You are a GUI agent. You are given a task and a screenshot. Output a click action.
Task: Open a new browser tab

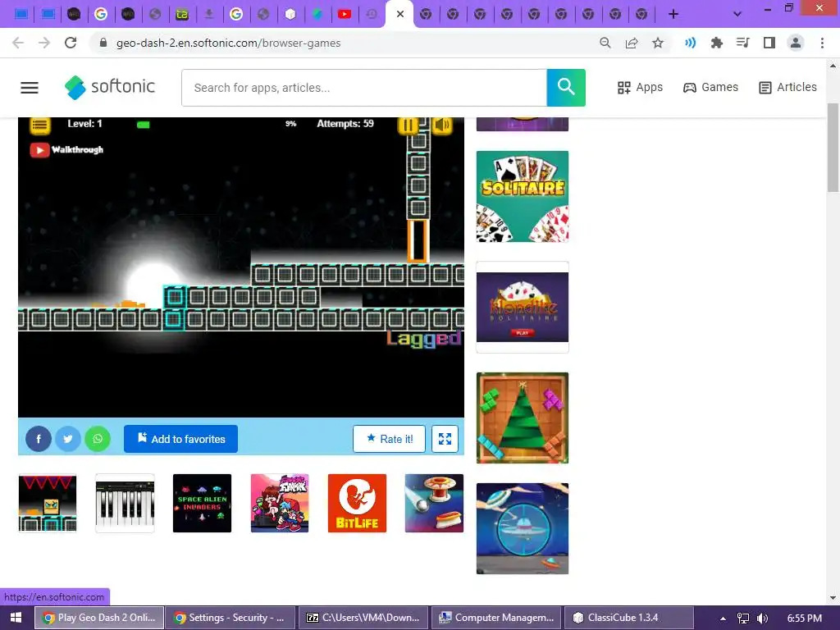[673, 15]
